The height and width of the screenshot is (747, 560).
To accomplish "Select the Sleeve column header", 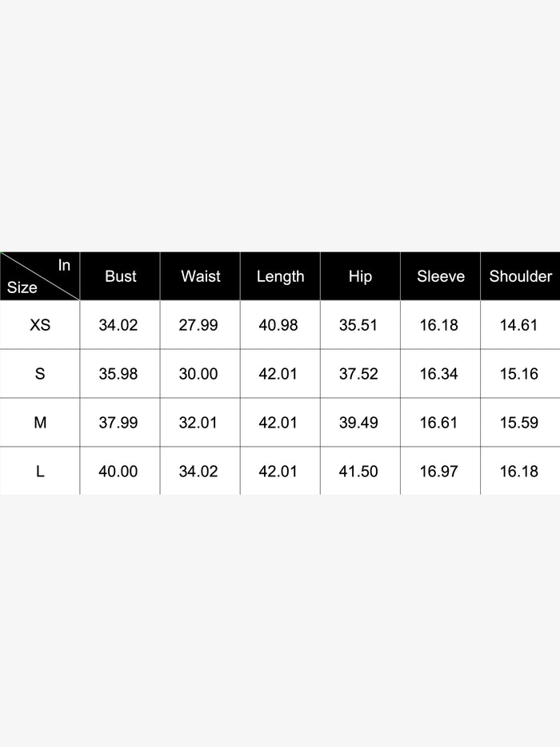I will click(x=440, y=276).
